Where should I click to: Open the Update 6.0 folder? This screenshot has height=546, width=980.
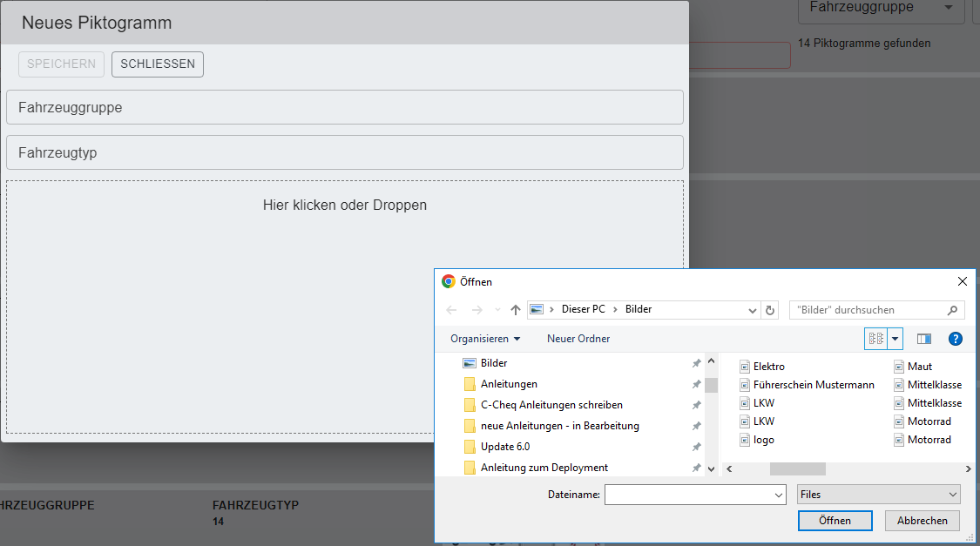pos(504,447)
